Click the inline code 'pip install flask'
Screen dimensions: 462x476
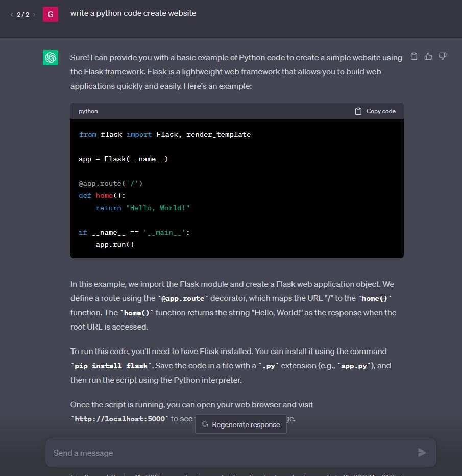pos(111,366)
